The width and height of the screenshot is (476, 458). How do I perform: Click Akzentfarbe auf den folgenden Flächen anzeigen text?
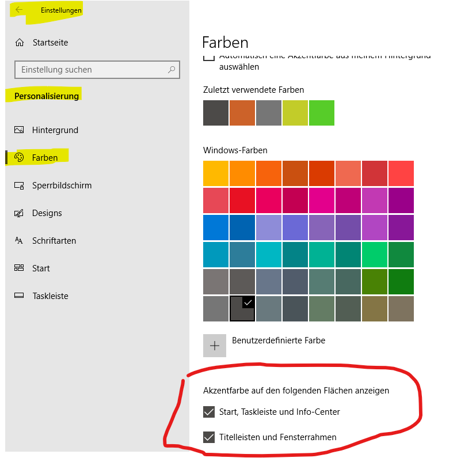(296, 391)
